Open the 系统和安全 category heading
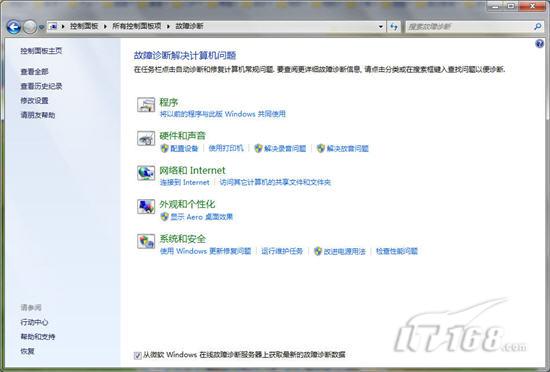550x372 pixels. pyautogui.click(x=182, y=239)
